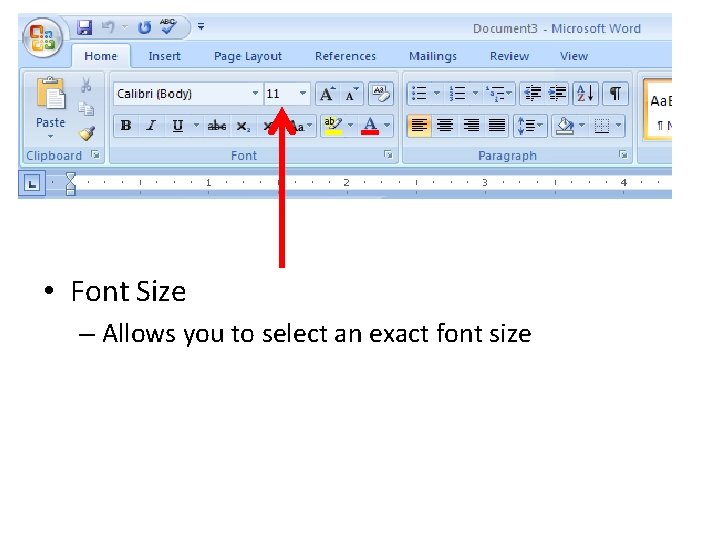This screenshot has height=540, width=720.
Task: Cut the selection with scissors icon
Action: (x=86, y=85)
